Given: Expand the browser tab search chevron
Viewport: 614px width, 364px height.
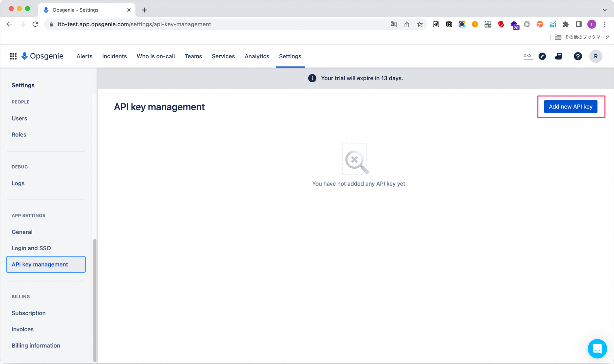Looking at the screenshot, I should 604,10.
